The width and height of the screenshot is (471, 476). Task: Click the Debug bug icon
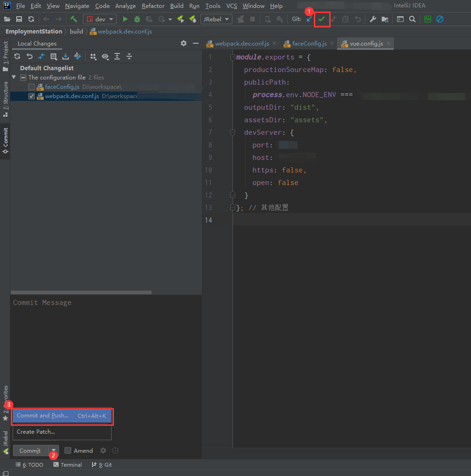coord(137,19)
